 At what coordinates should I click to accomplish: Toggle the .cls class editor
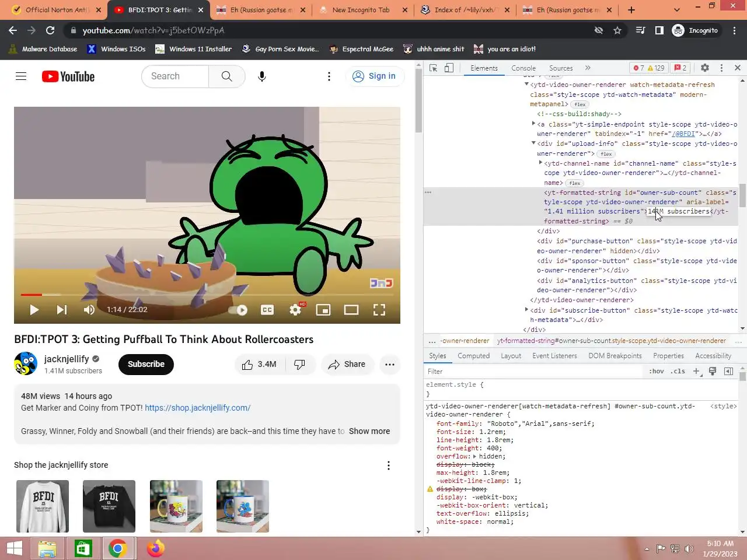[x=678, y=371]
